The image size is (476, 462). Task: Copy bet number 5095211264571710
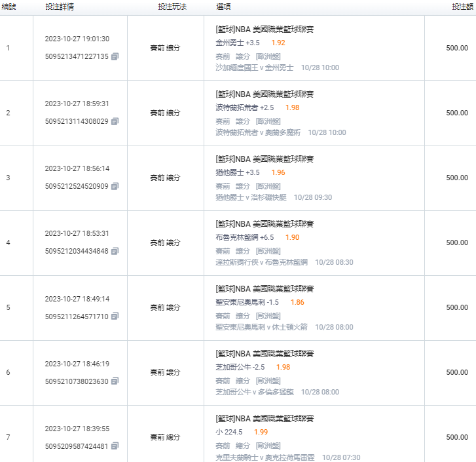point(115,317)
